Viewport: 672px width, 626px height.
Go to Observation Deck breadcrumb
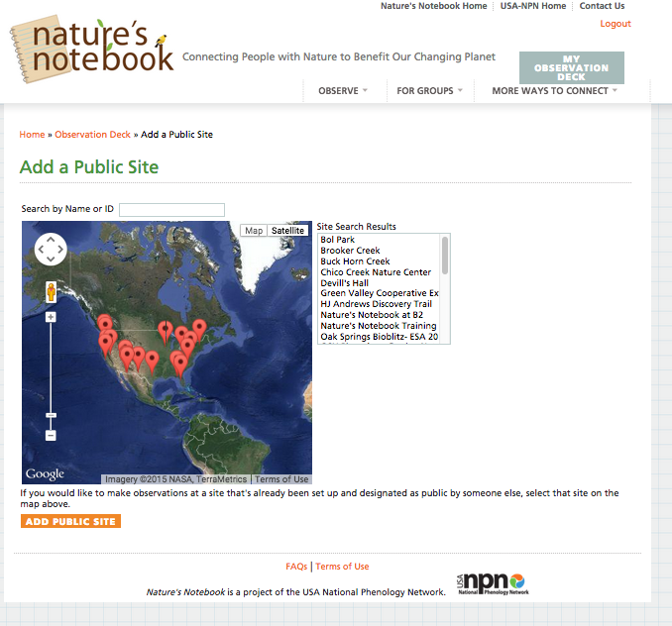92,135
